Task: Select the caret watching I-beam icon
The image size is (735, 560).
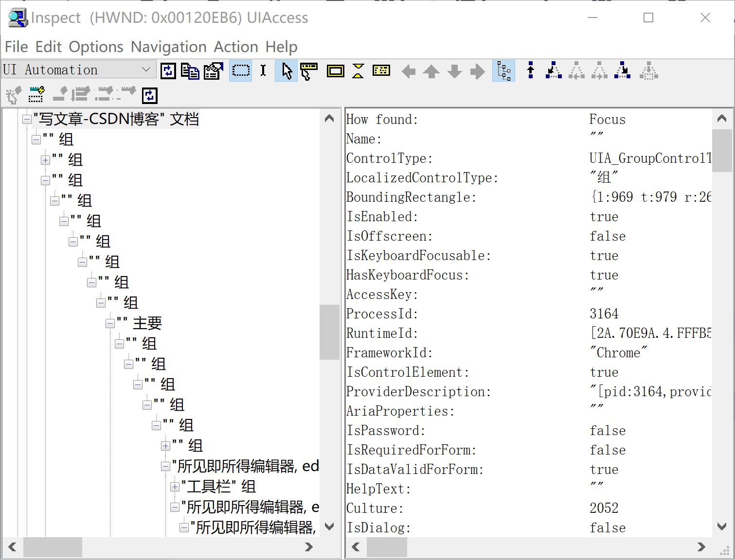Action: coord(263,70)
